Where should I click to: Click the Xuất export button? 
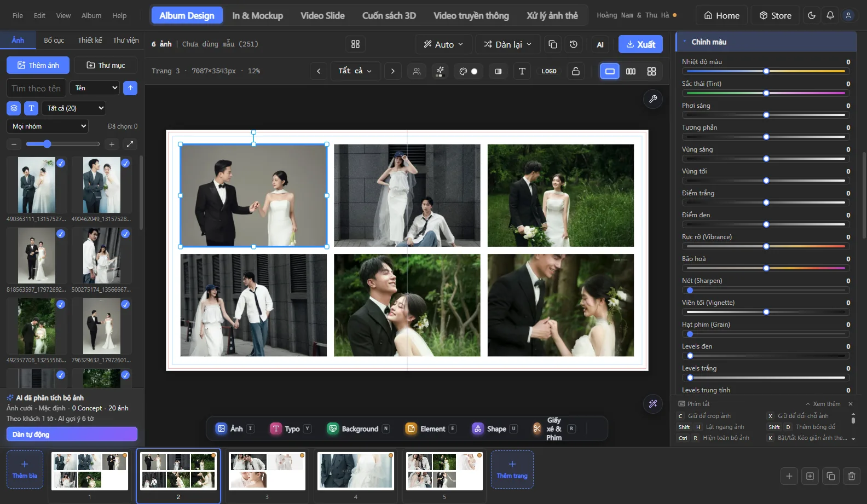click(x=640, y=44)
